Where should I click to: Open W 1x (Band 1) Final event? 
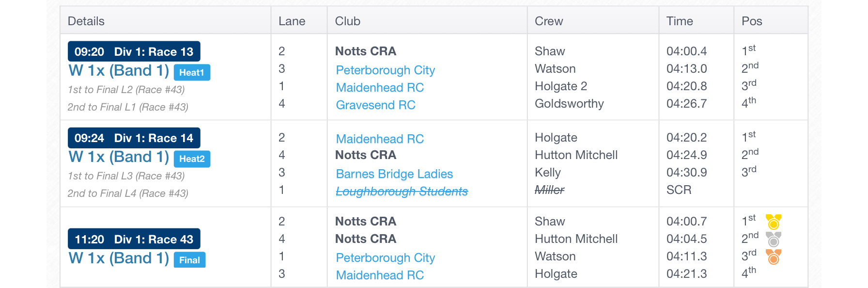coord(119,258)
